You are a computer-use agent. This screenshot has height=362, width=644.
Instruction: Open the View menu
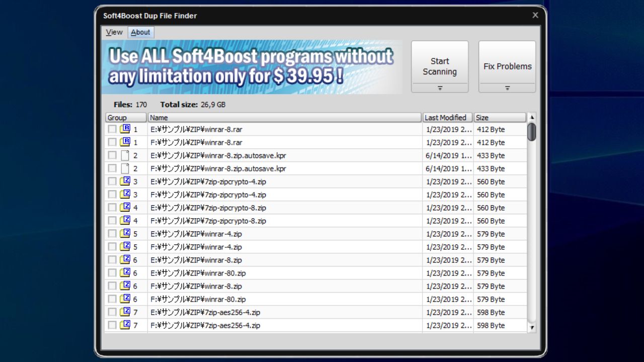(x=114, y=32)
